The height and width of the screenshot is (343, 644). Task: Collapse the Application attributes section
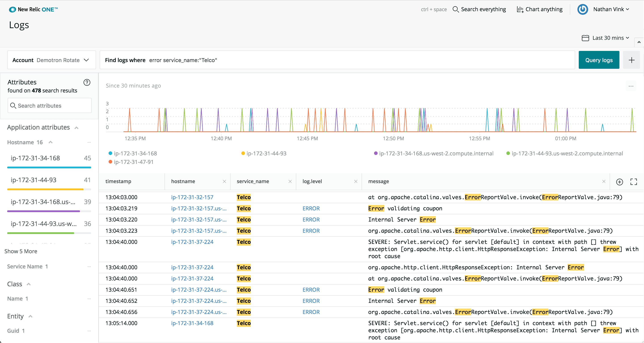(76, 128)
